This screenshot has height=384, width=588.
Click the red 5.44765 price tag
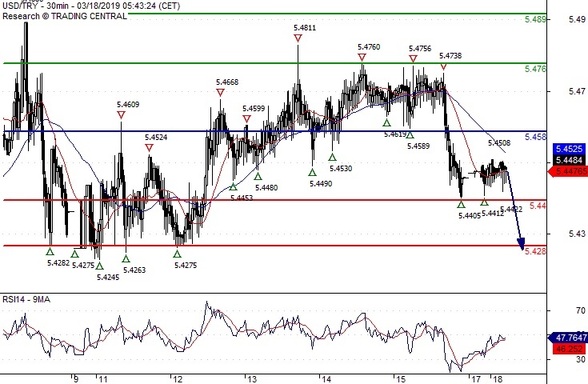[568, 171]
